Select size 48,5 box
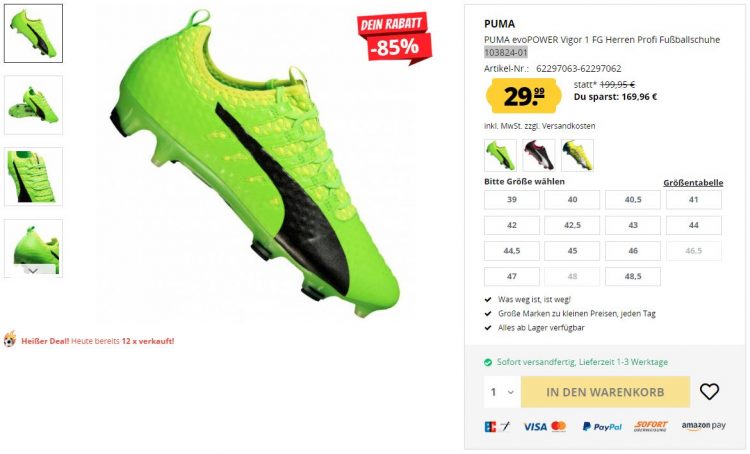Image resolution: width=750 pixels, height=454 pixels. point(632,277)
